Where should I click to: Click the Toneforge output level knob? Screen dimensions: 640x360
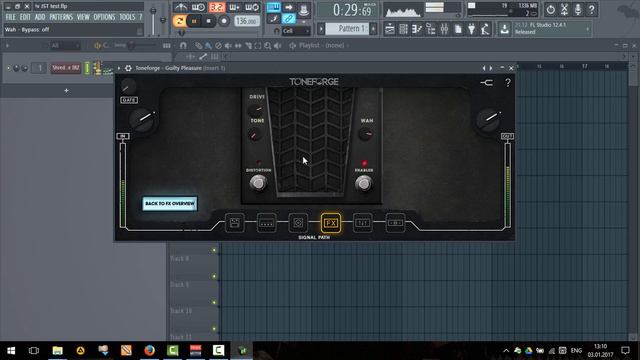point(489,119)
